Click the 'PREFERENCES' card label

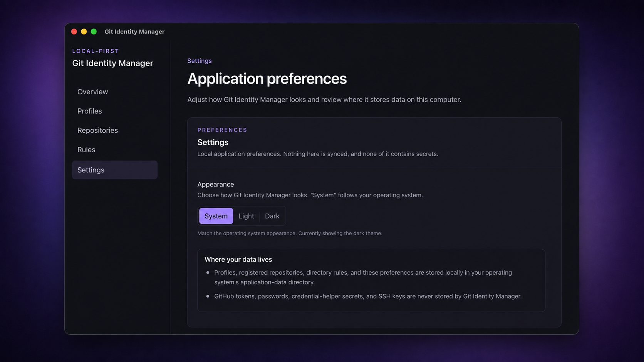click(x=222, y=130)
